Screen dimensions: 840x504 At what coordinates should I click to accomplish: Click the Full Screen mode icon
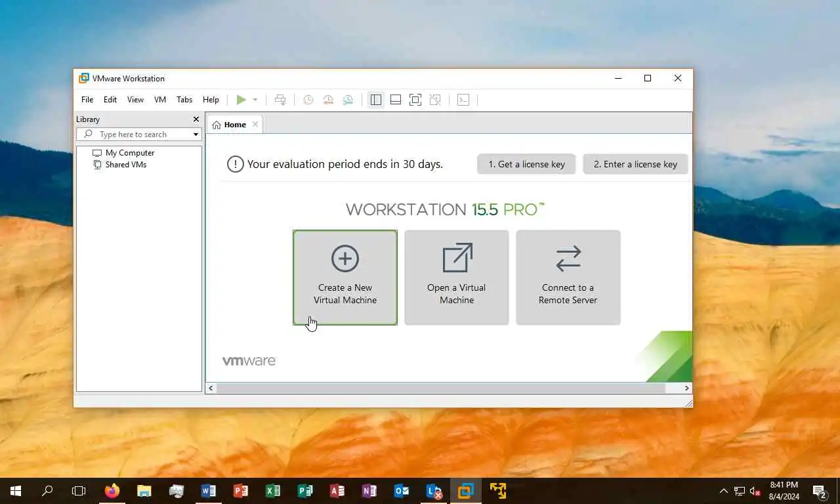click(x=415, y=100)
